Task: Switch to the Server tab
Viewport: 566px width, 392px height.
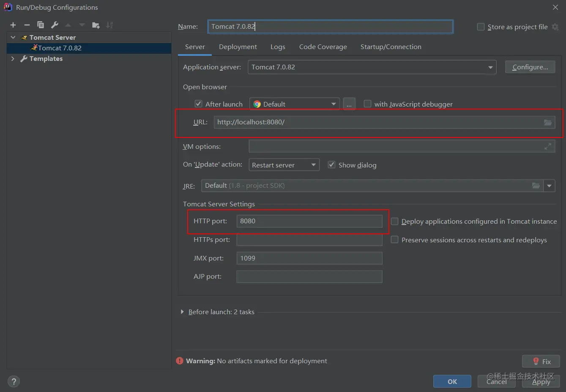Action: coord(195,47)
